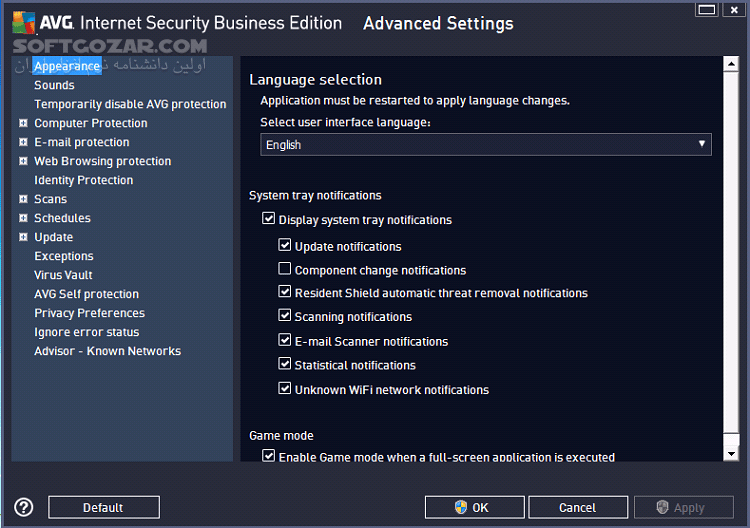This screenshot has width=750, height=528.
Task: Click the scrollbar down arrow
Action: pyautogui.click(x=731, y=453)
